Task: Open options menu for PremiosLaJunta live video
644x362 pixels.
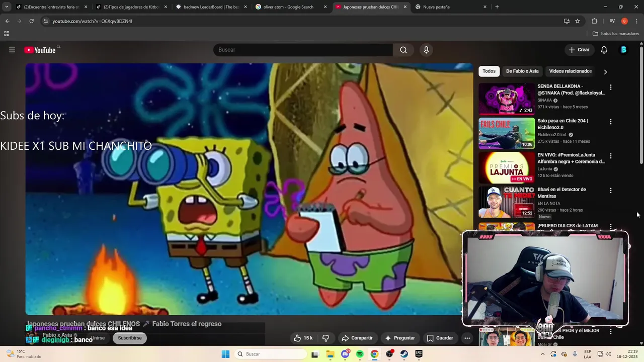Action: pos(611,156)
